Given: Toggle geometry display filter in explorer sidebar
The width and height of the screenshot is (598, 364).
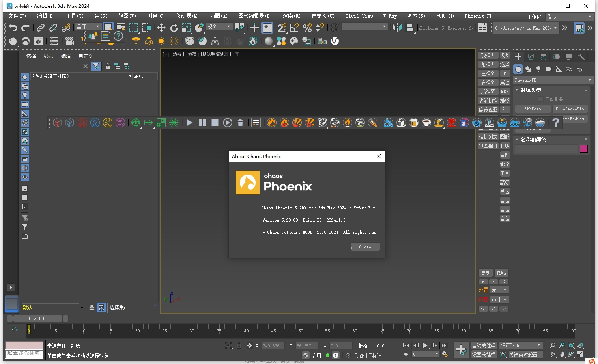Looking at the screenshot, I should [x=25, y=77].
